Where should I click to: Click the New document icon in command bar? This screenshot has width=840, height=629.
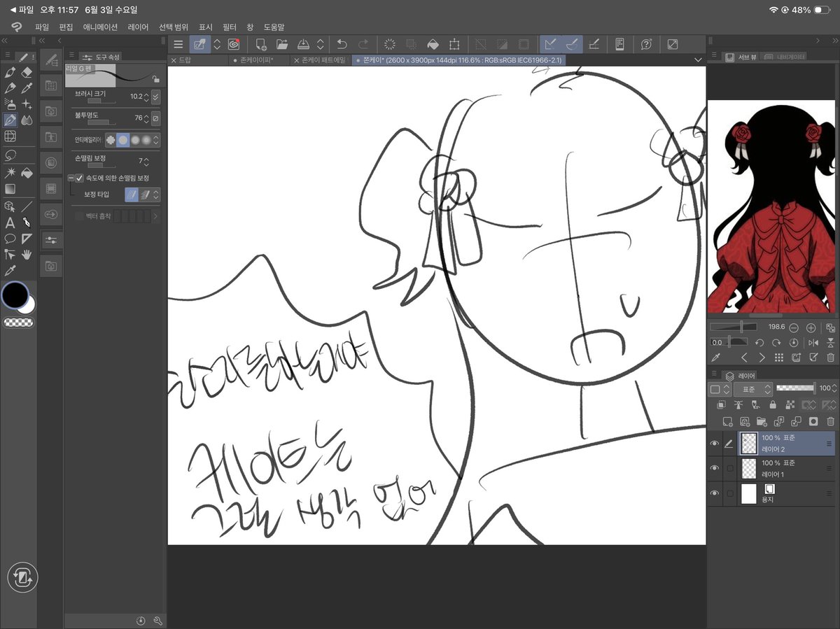tap(260, 44)
